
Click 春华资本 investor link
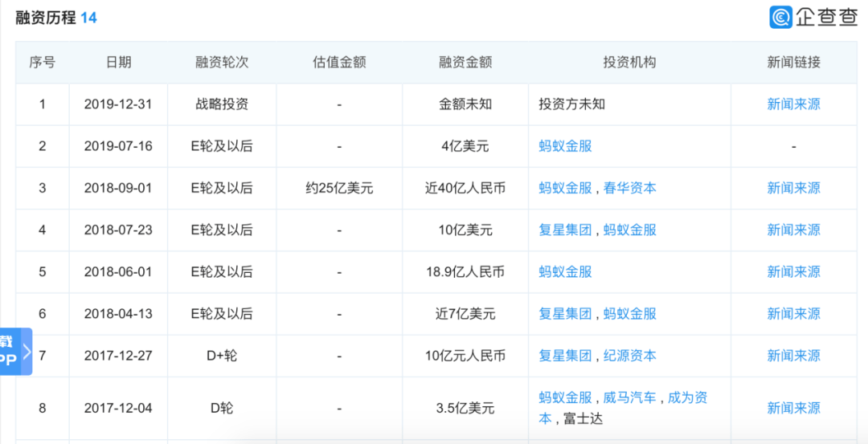pyautogui.click(x=630, y=188)
